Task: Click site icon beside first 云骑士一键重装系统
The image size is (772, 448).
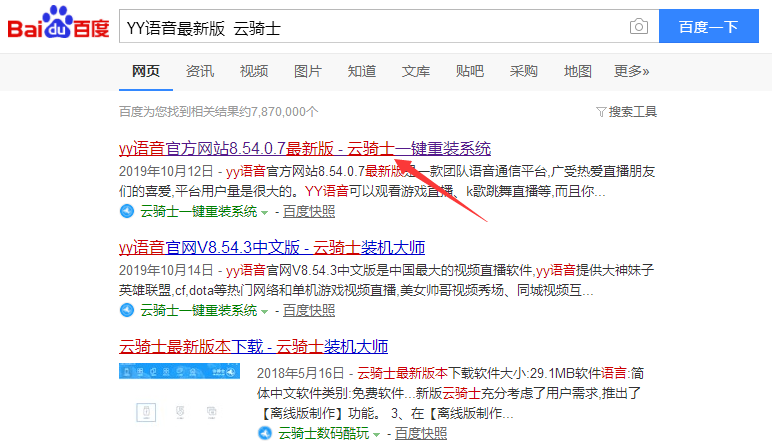Action: tap(127, 211)
